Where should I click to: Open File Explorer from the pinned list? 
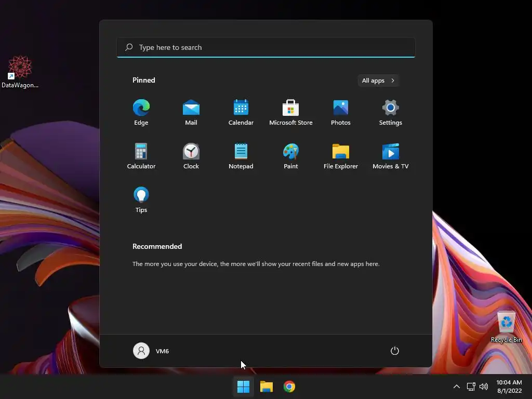[x=341, y=156]
